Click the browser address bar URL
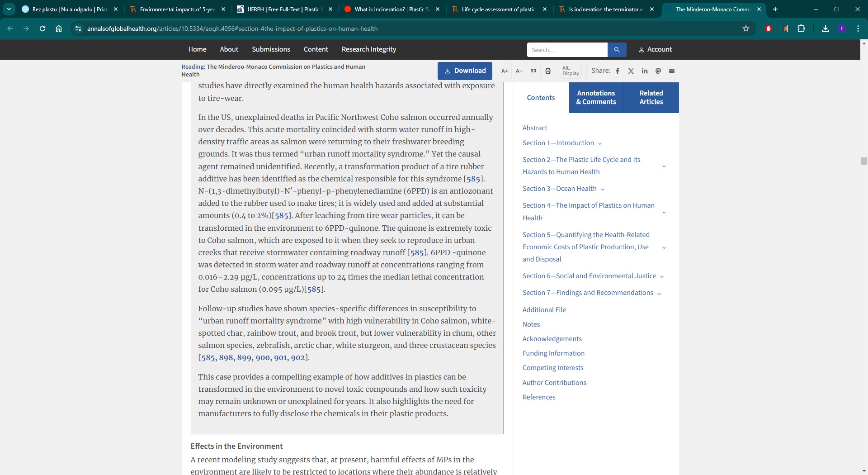 click(232, 28)
